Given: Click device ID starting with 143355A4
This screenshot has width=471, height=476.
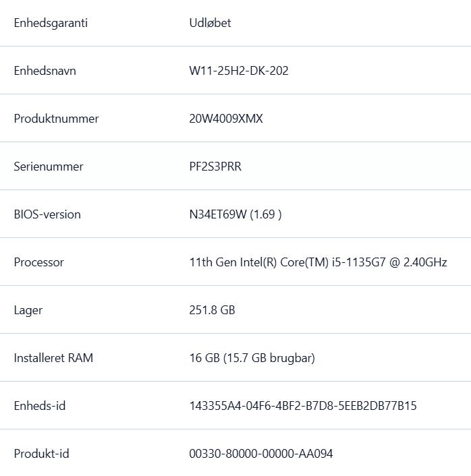Looking at the screenshot, I should pyautogui.click(x=303, y=406).
